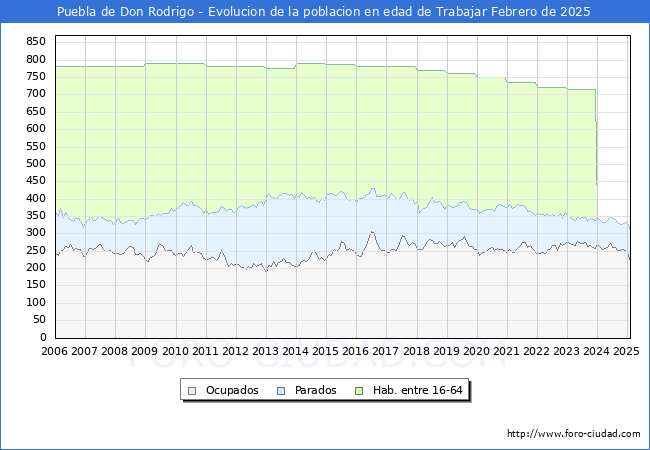Click the gray Ocupados legend swatch

[192, 391]
